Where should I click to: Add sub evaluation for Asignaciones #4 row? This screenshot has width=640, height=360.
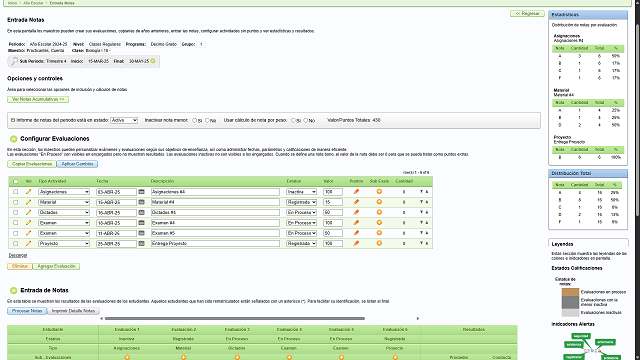pos(379,191)
